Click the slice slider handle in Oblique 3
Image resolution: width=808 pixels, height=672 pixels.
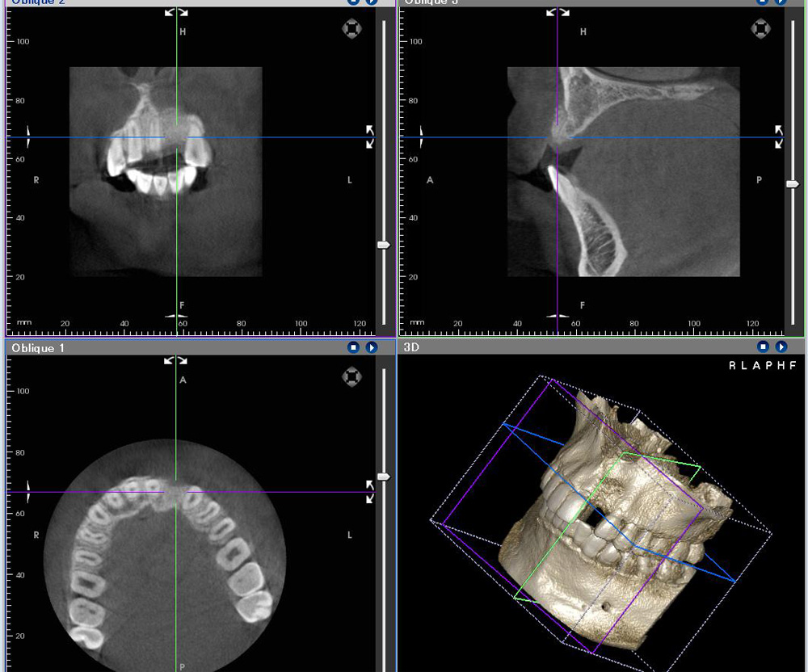click(x=793, y=184)
